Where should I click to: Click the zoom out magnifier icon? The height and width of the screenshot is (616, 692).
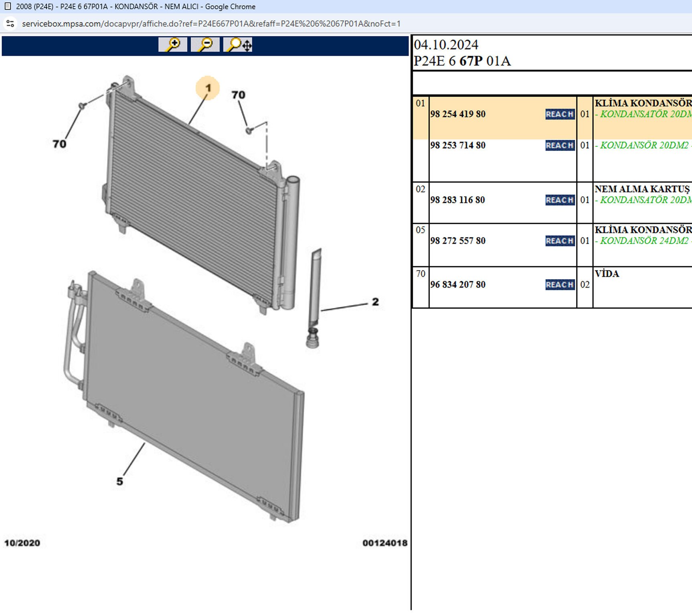click(205, 45)
